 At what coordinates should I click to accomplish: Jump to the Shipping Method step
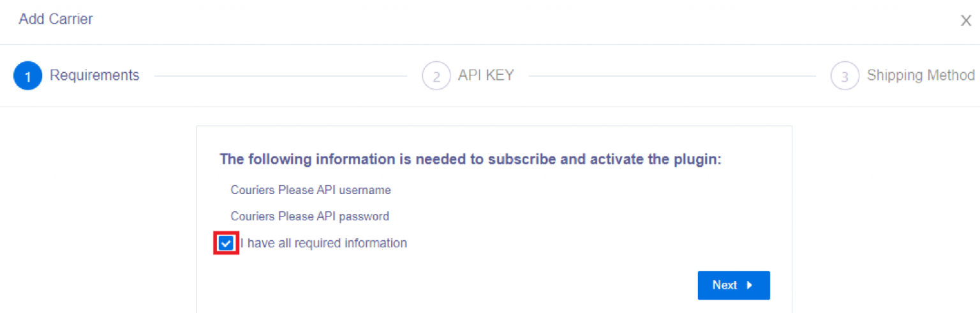point(920,75)
